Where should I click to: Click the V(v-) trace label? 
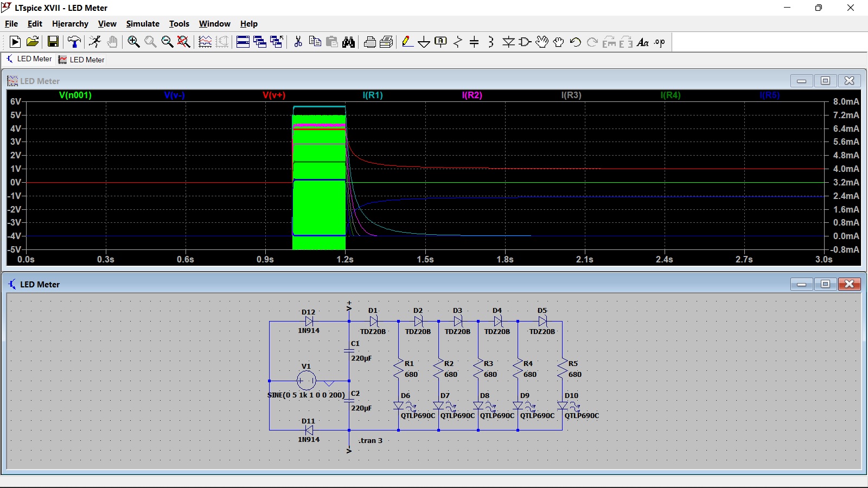[x=175, y=95]
